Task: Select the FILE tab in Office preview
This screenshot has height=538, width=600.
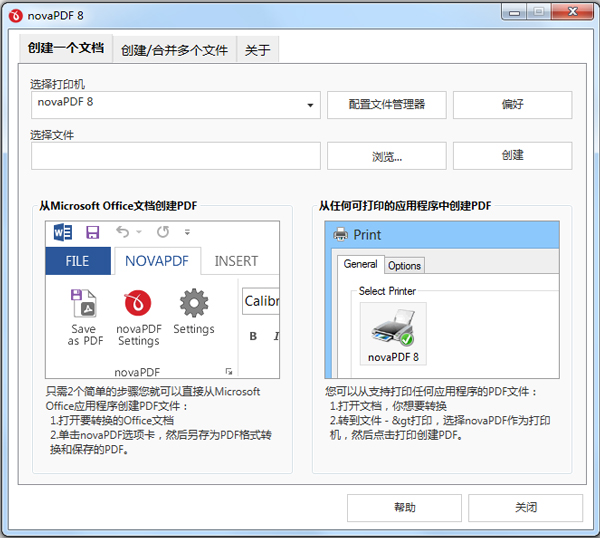Action: click(x=78, y=261)
